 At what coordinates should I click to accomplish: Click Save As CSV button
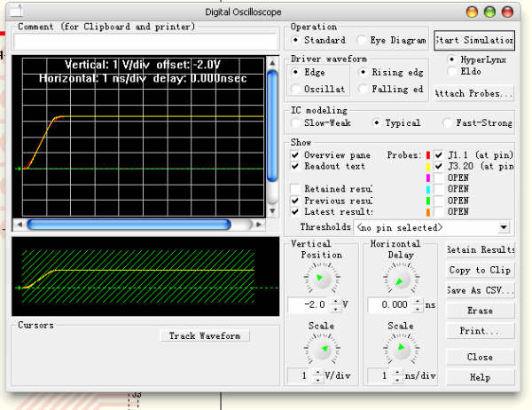[x=481, y=290]
